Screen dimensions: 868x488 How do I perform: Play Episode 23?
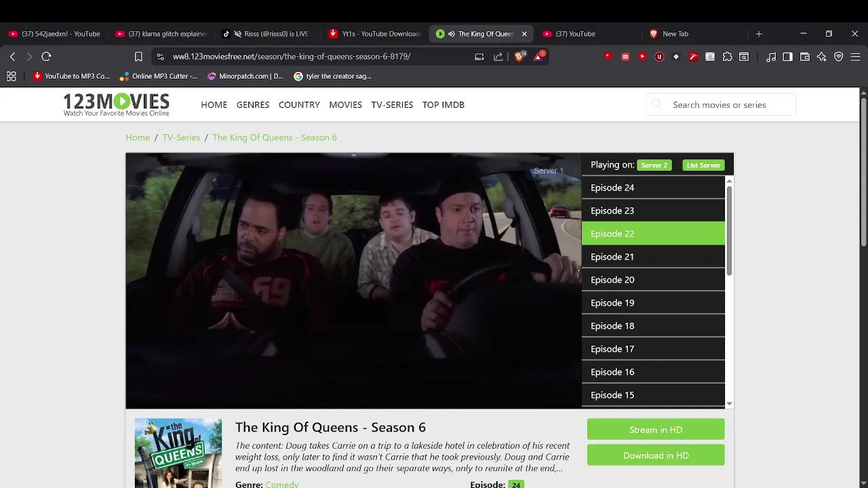tap(653, 211)
